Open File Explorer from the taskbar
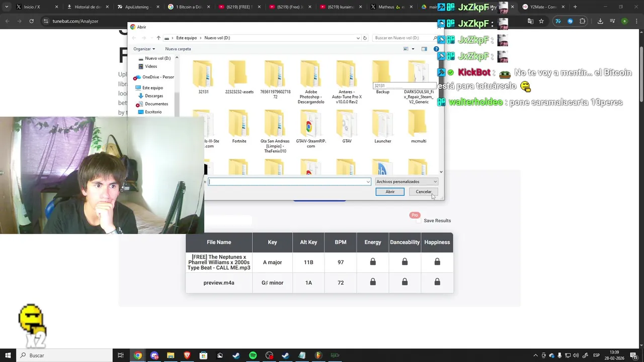The image size is (644, 362). point(171,355)
